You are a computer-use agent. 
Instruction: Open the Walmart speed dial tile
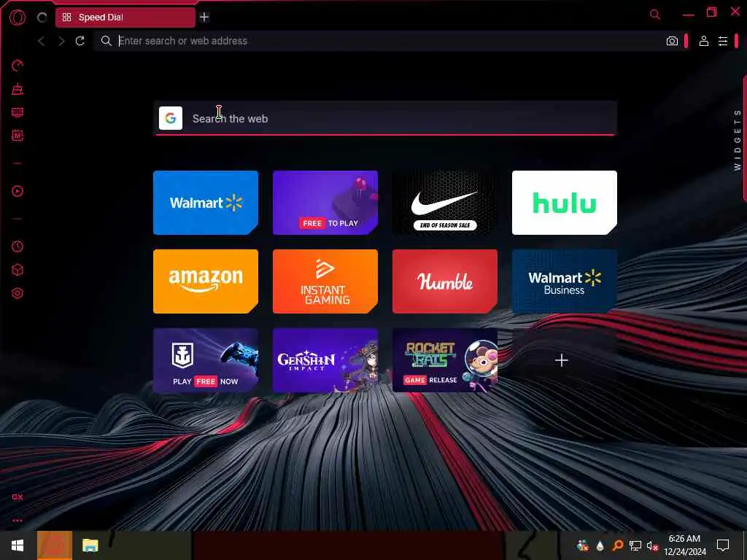pyautogui.click(x=206, y=203)
